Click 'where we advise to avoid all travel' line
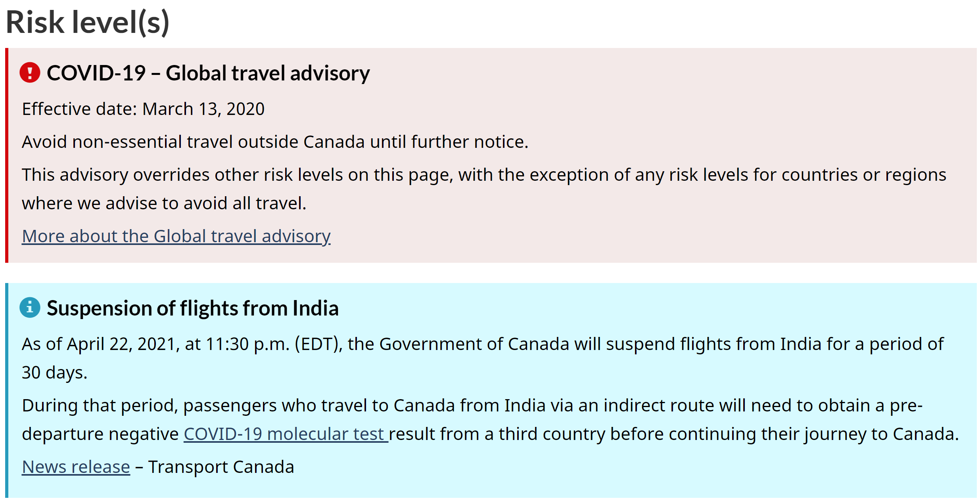980x503 pixels. coord(164,203)
